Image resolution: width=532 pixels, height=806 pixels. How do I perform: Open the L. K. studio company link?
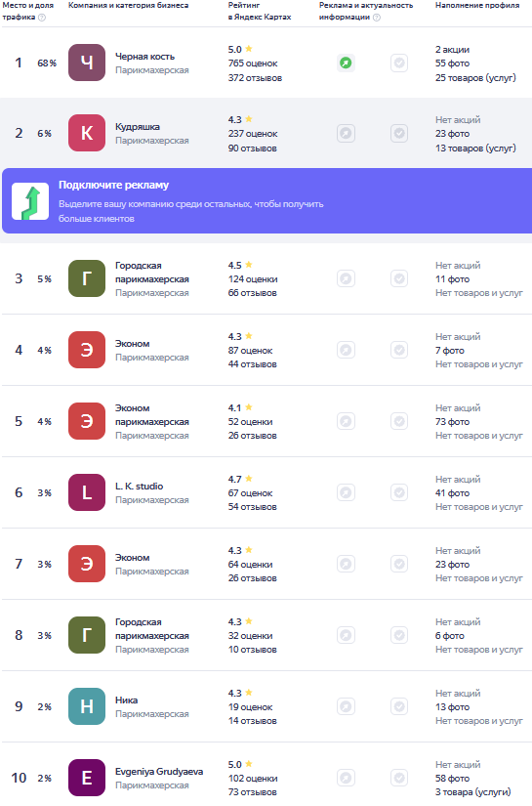point(140,487)
